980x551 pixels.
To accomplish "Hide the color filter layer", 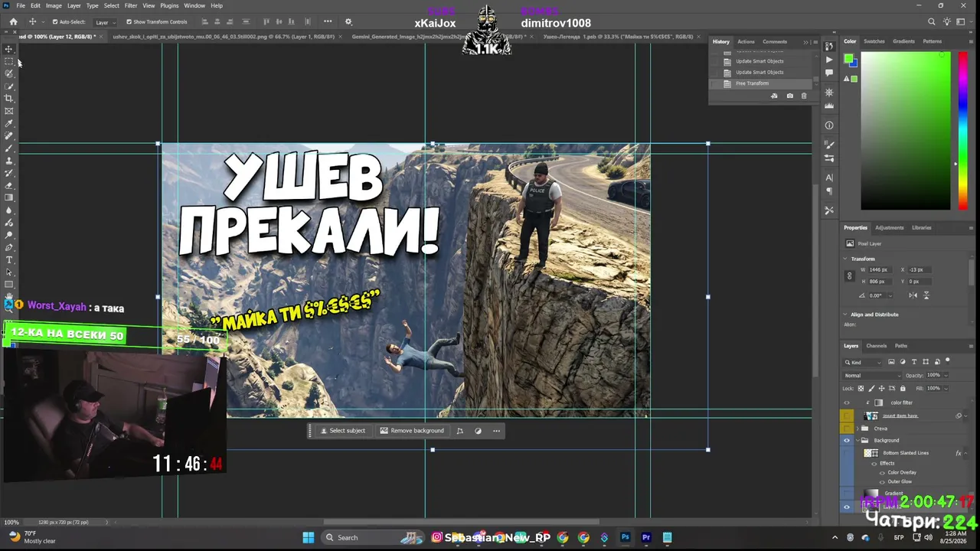I will coord(847,403).
